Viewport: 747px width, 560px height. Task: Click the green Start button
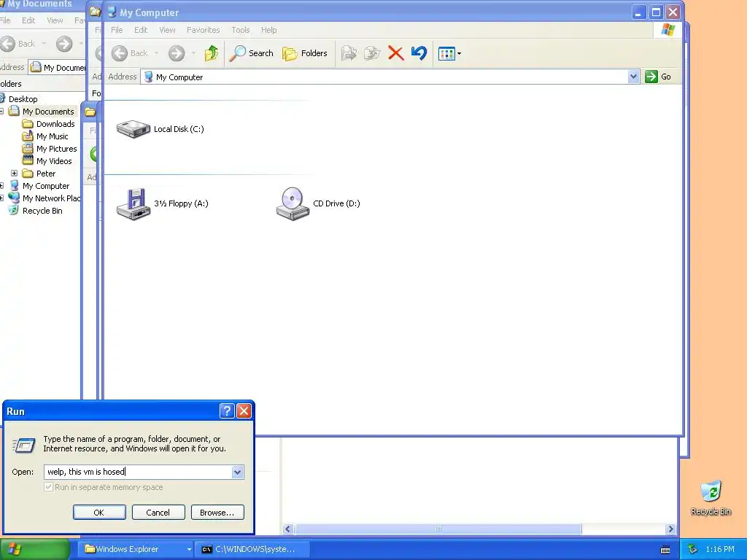(34, 549)
